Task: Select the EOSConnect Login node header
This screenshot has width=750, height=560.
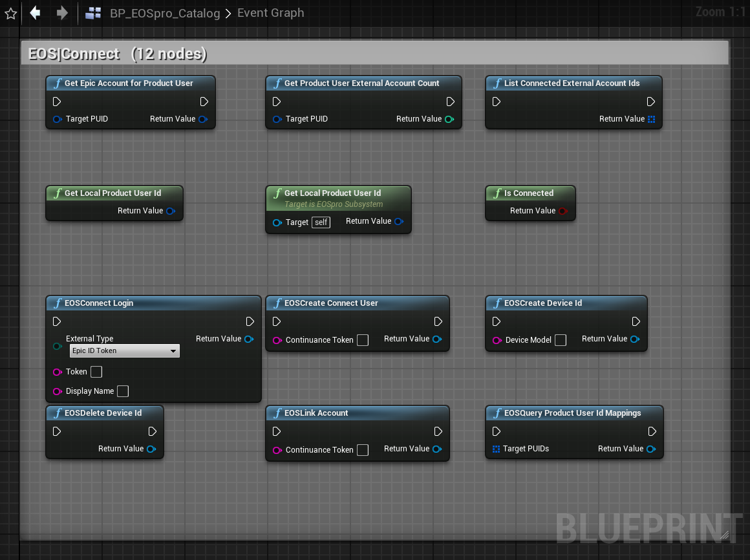Action: [153, 303]
